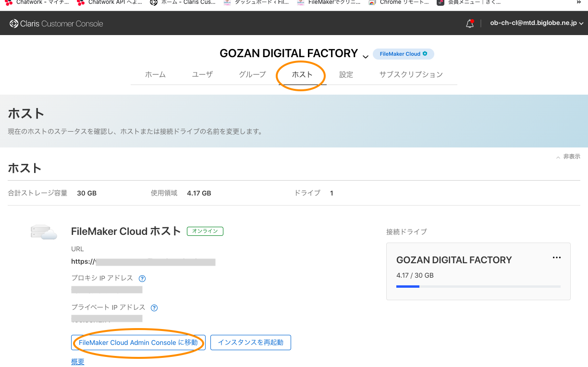Click the ドライブ count value 1
The height and width of the screenshot is (367, 588).
[x=331, y=193]
